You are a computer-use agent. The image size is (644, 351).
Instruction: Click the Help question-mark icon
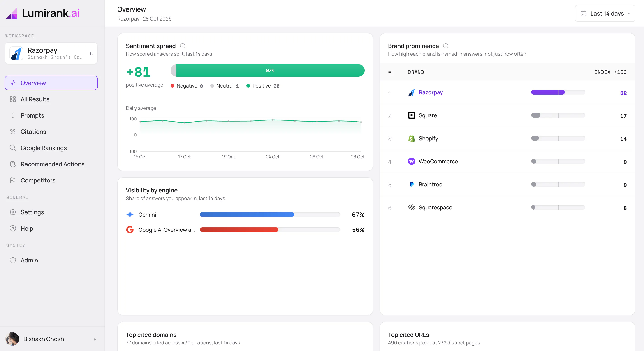tap(13, 228)
